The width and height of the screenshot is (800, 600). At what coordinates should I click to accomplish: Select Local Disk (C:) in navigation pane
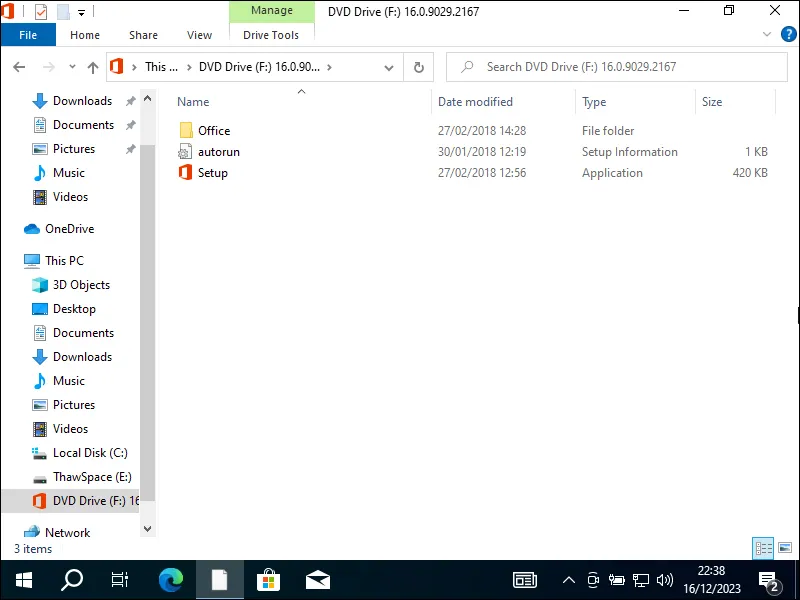pyautogui.click(x=88, y=452)
